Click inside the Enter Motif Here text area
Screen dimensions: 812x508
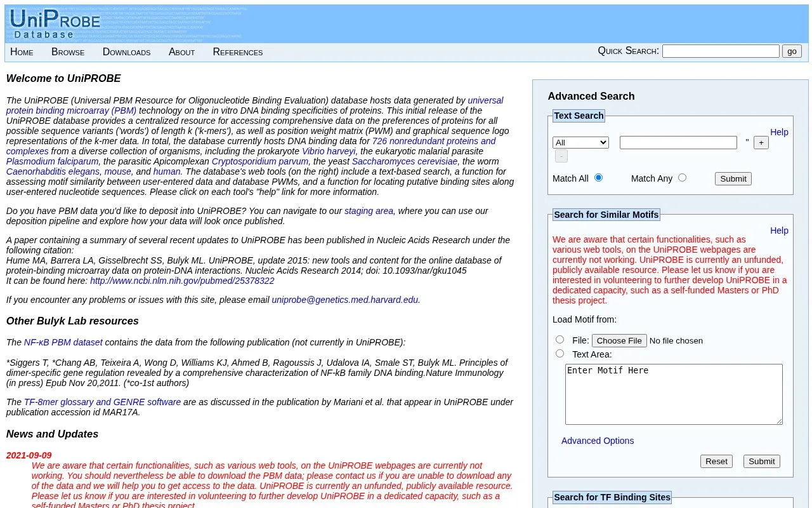(x=674, y=394)
